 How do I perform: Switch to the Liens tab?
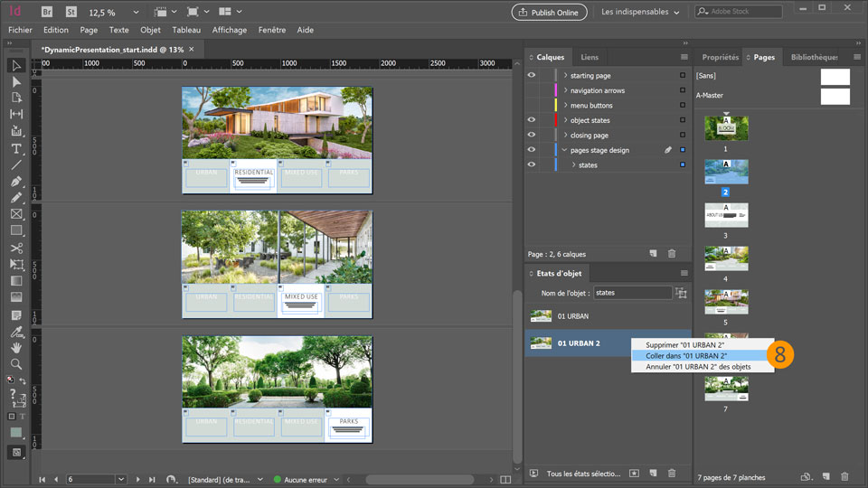pyautogui.click(x=590, y=57)
